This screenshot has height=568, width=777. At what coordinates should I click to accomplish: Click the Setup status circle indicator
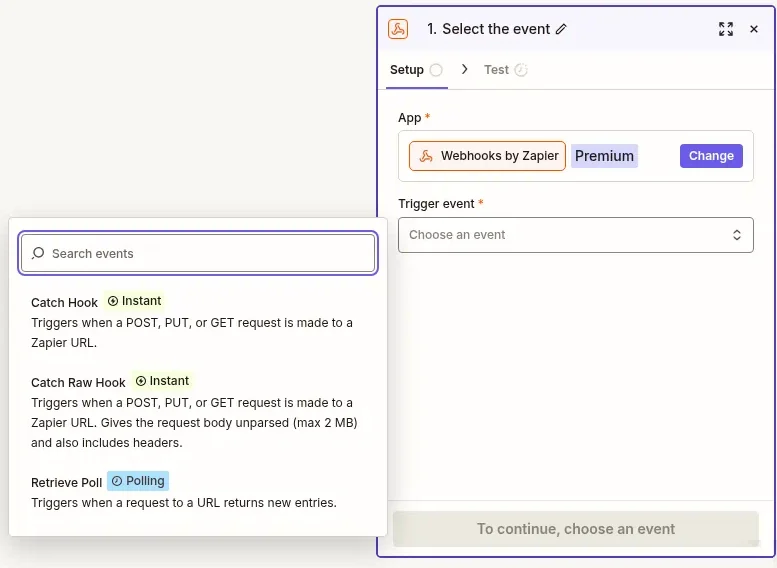(x=436, y=70)
